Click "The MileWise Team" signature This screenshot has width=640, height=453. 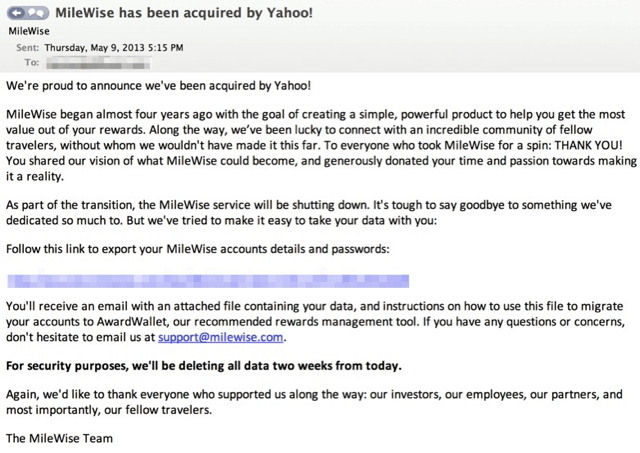point(59,437)
